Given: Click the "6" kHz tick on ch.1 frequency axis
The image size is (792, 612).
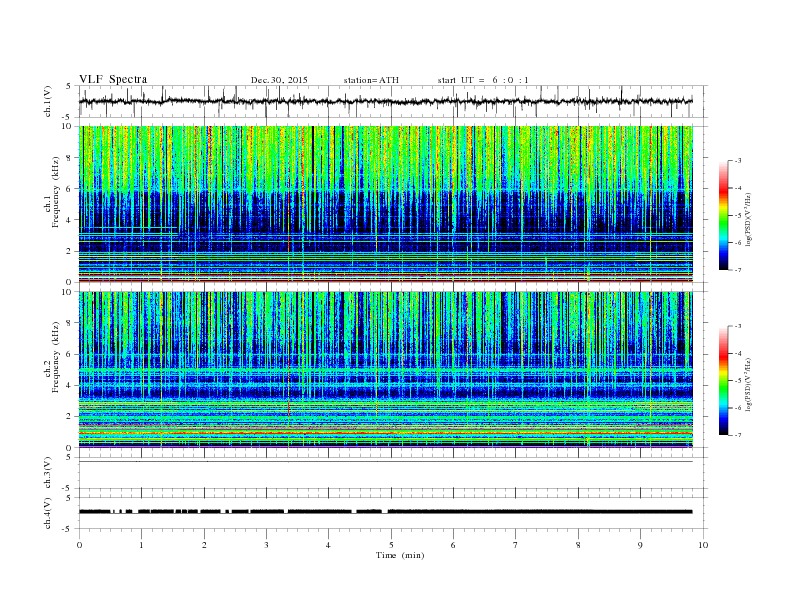Looking at the screenshot, I should coord(70,189).
